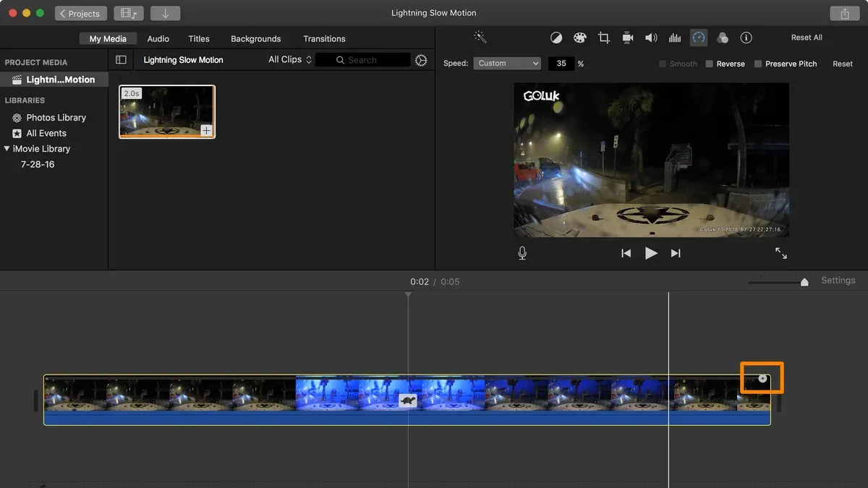Skip to next clip in viewer
Image resolution: width=868 pixels, height=488 pixels.
[676, 253]
